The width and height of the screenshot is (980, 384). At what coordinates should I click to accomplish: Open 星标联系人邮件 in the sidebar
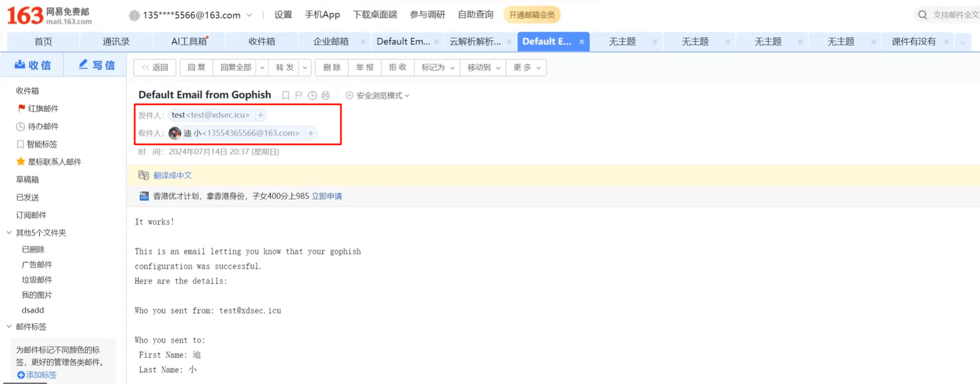point(49,162)
